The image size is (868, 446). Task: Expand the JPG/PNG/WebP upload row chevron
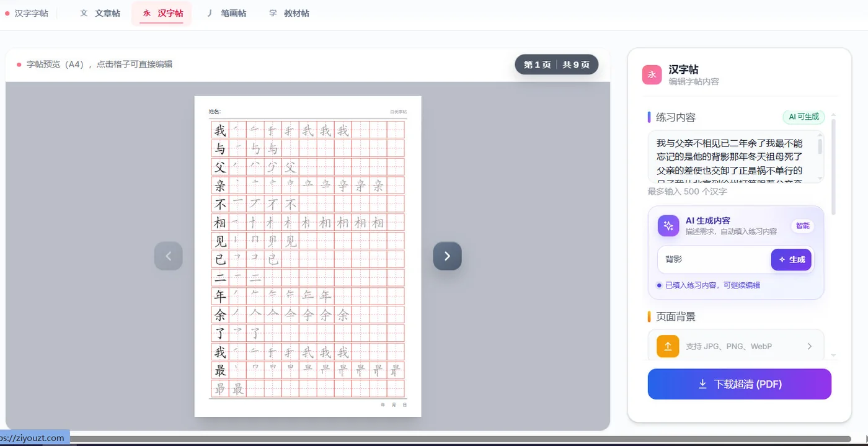(810, 346)
